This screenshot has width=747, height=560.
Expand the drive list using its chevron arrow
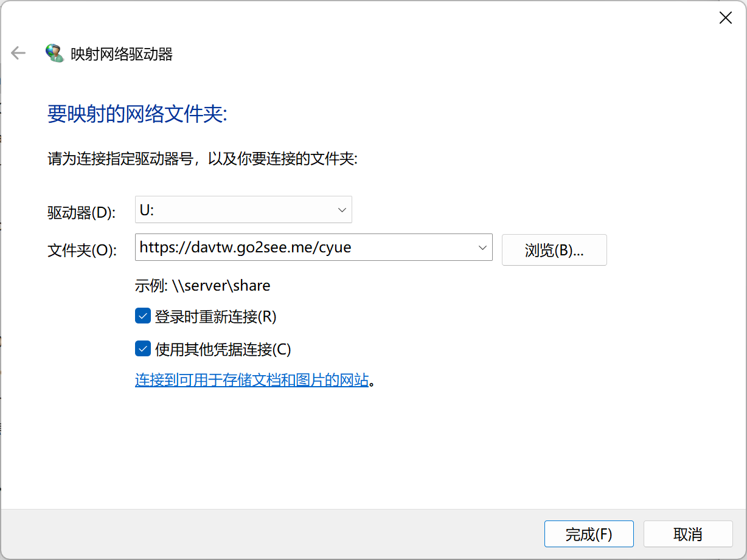coord(341,210)
